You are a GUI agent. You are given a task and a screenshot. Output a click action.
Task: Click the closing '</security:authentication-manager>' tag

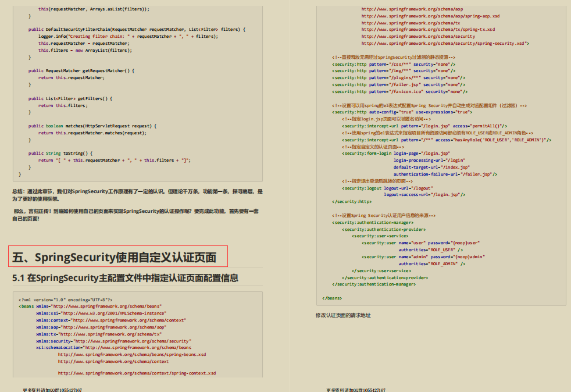374,284
